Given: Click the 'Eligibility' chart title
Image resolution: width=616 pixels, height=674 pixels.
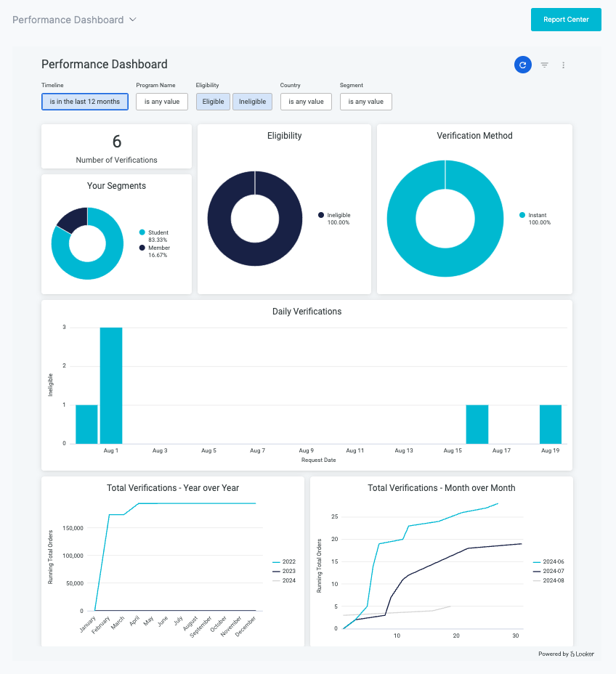Looking at the screenshot, I should coord(285,136).
